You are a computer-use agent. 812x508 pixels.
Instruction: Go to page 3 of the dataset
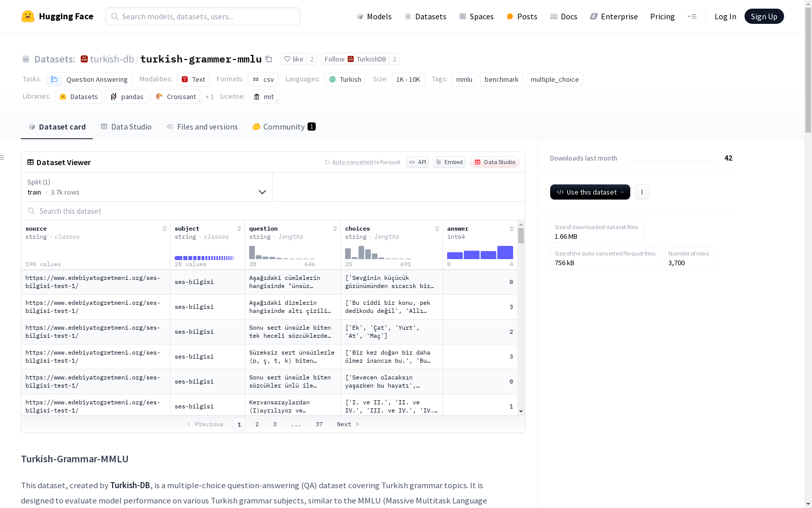coord(275,424)
